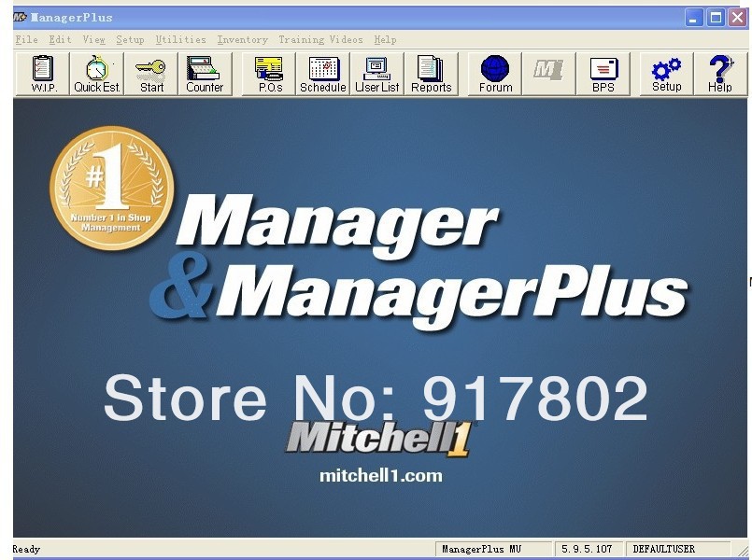Viewport: 752px width, 560px height.
Task: Open the Forum globe icon
Action: 495,74
